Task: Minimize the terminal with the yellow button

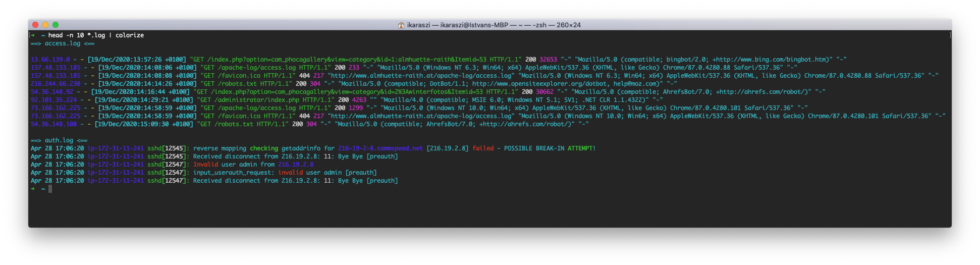Action: tap(45, 25)
